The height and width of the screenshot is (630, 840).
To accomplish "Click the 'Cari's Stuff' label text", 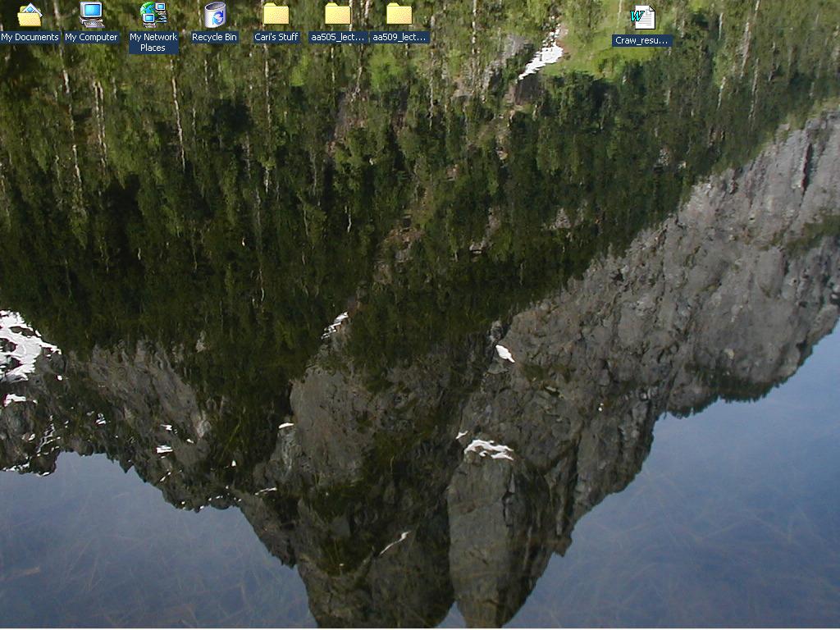I will (276, 37).
